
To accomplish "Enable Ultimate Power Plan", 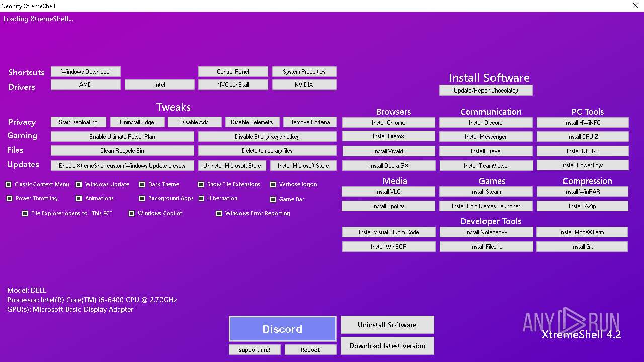I will (x=122, y=137).
